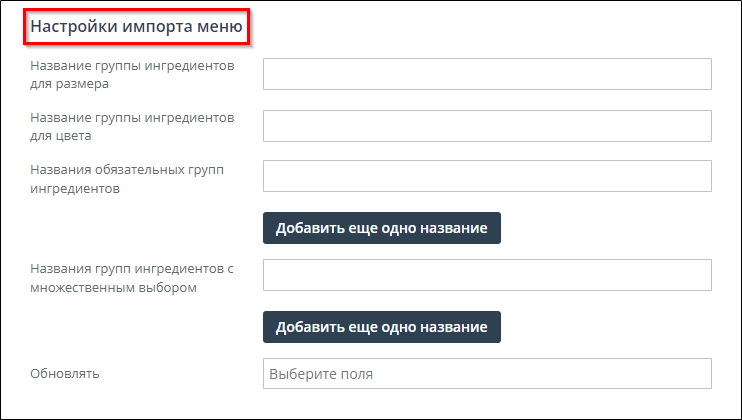Viewport: 742px width, 420px height.
Task: Place cursor in the "для размера" text box
Action: 486,74
